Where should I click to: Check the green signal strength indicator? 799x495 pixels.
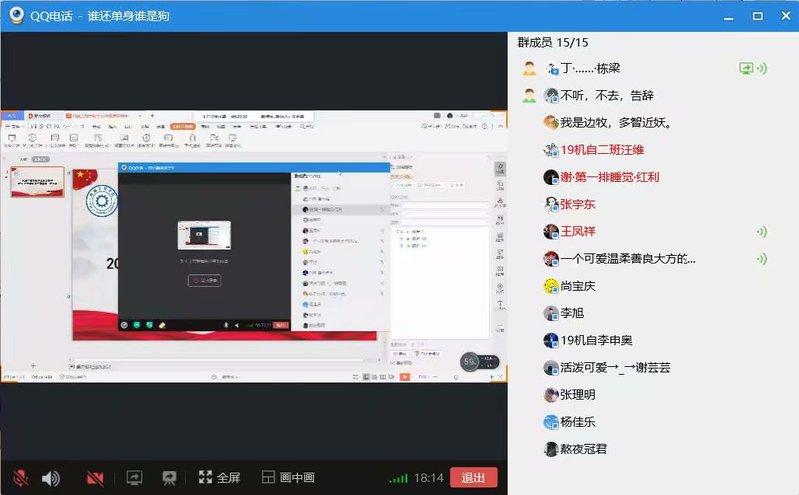pyautogui.click(x=398, y=478)
